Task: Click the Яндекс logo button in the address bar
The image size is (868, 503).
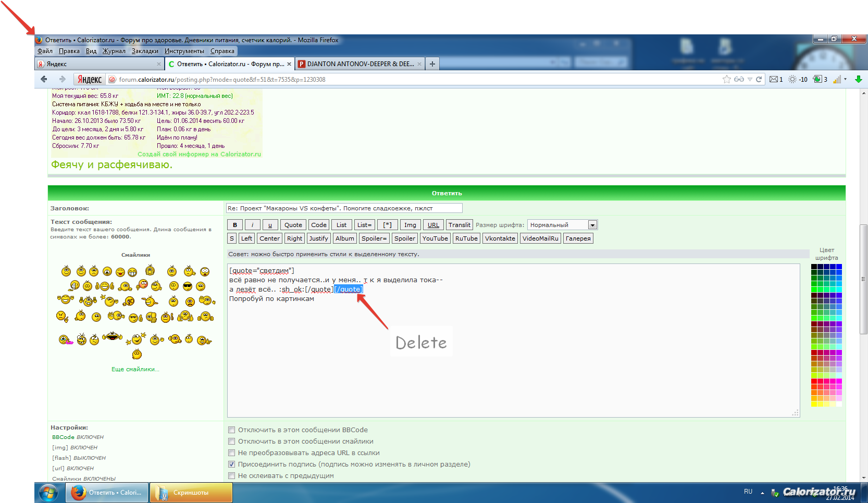Action: 90,79
